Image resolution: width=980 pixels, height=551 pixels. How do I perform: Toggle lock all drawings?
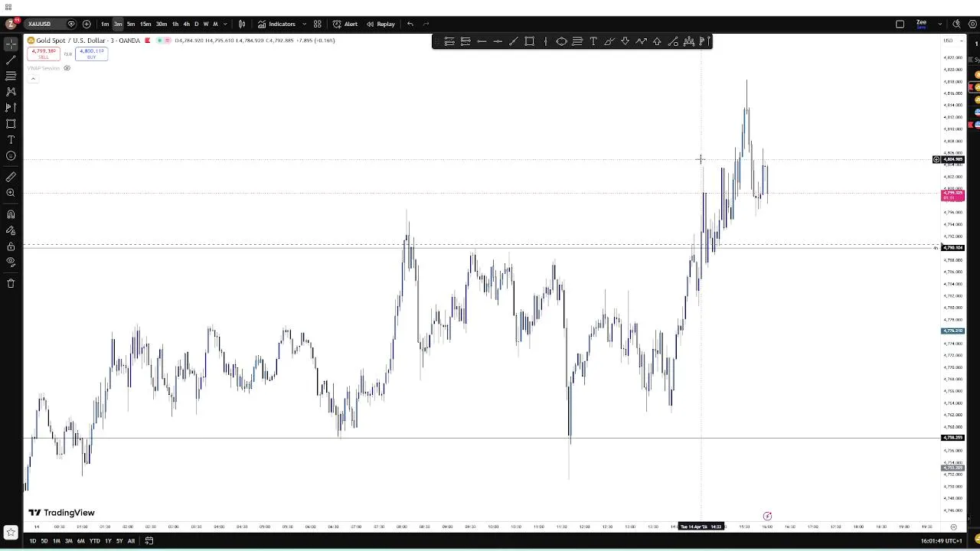click(11, 246)
